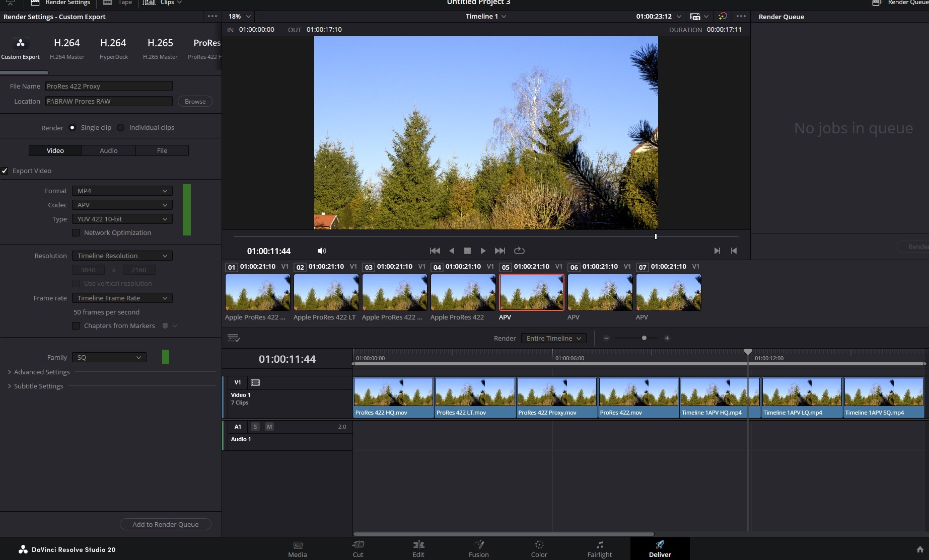
Task: Uncheck the Export Video checkbox
Action: click(x=5, y=171)
